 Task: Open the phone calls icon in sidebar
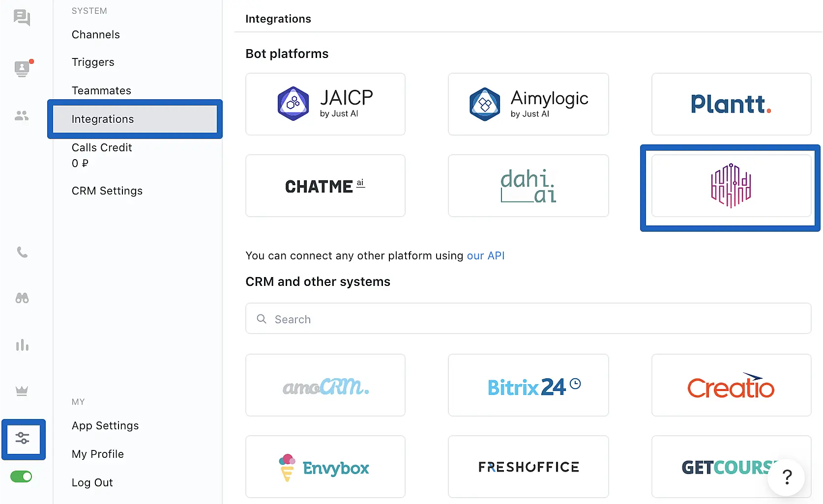click(x=22, y=252)
